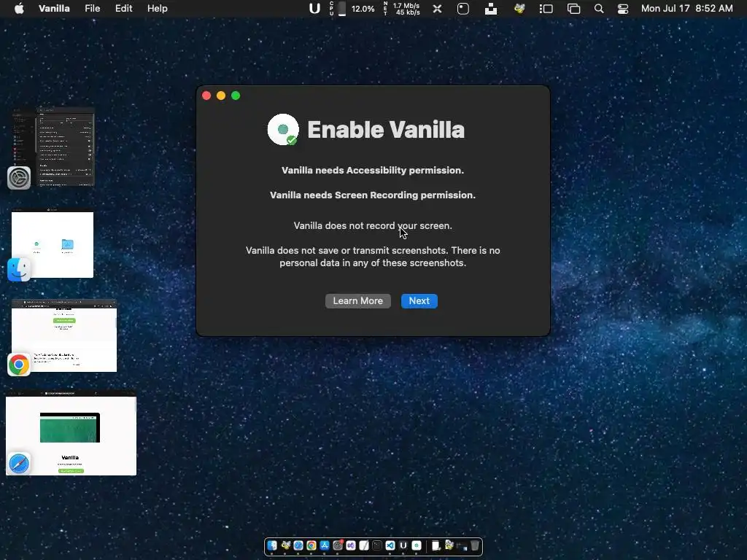Open the Chrome window thumbnail in Stage Manager
This screenshot has width=747, height=560.
pos(64,335)
